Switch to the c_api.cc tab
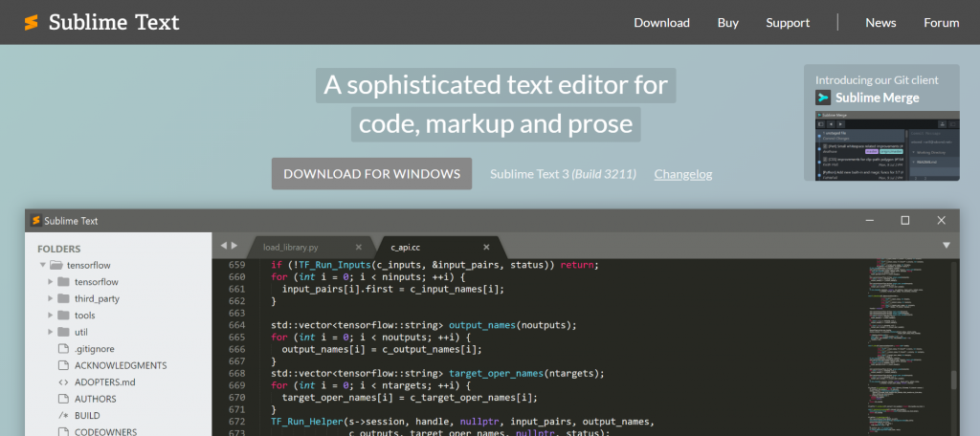 [x=438, y=247]
